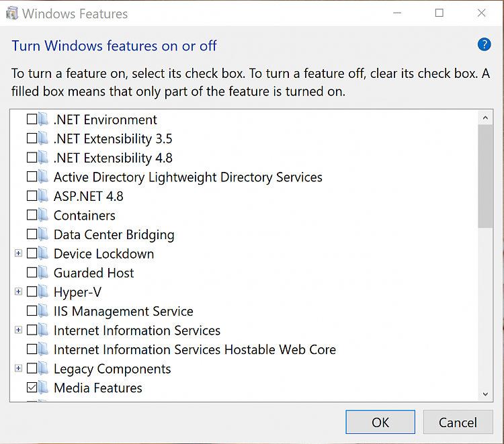The height and width of the screenshot is (444, 504).
Task: Click the vertical scrollbar thumb
Action: (485, 177)
